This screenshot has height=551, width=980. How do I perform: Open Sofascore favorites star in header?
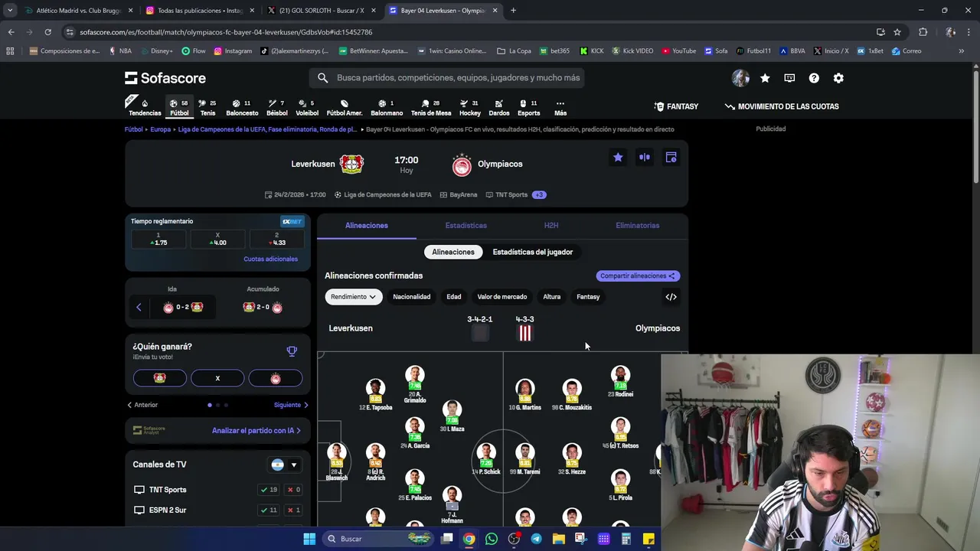(x=765, y=78)
